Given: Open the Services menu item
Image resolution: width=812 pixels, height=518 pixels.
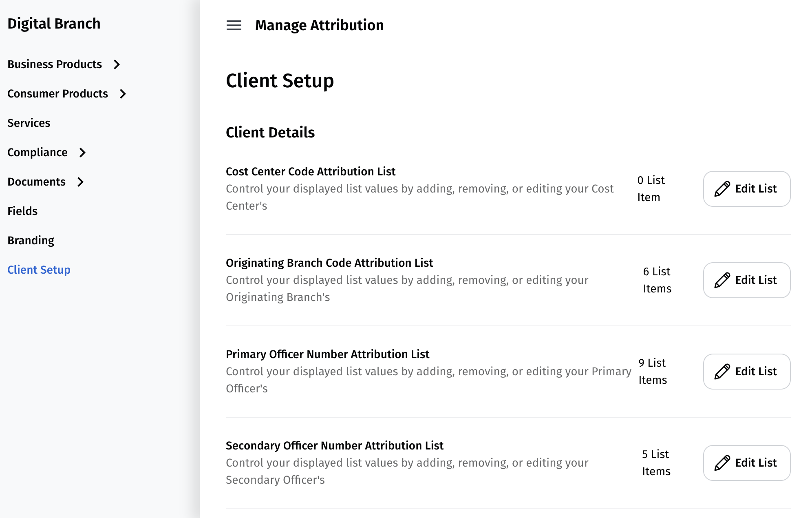Looking at the screenshot, I should 29,123.
